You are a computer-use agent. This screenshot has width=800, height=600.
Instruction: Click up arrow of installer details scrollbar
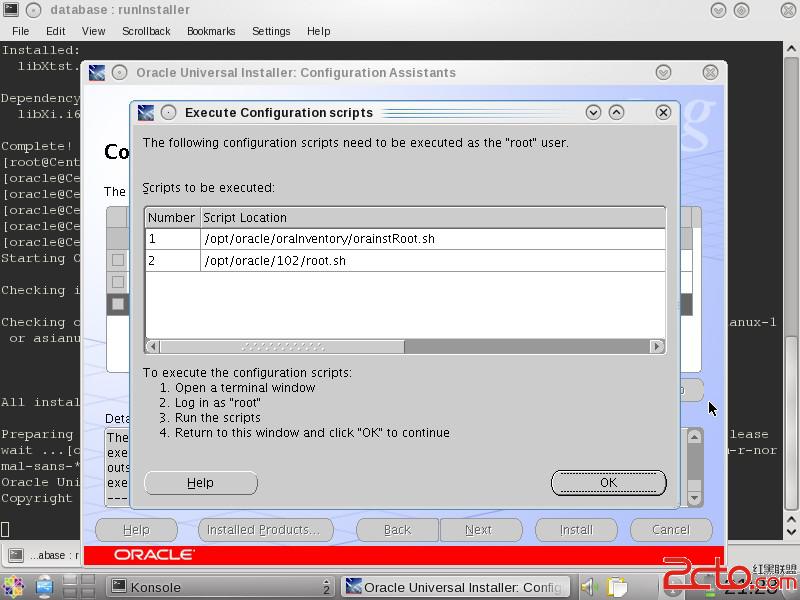click(x=694, y=437)
